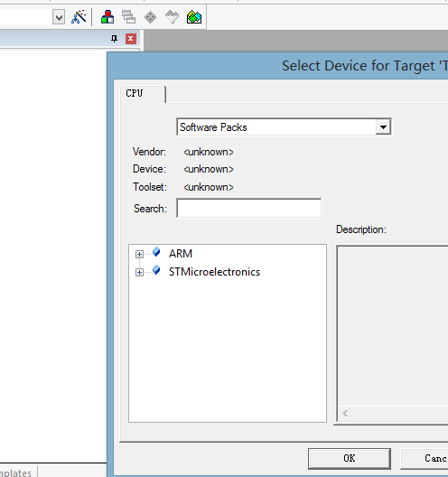Select the STMicroelectronics tree item
This screenshot has height=477, width=448.
[214, 272]
